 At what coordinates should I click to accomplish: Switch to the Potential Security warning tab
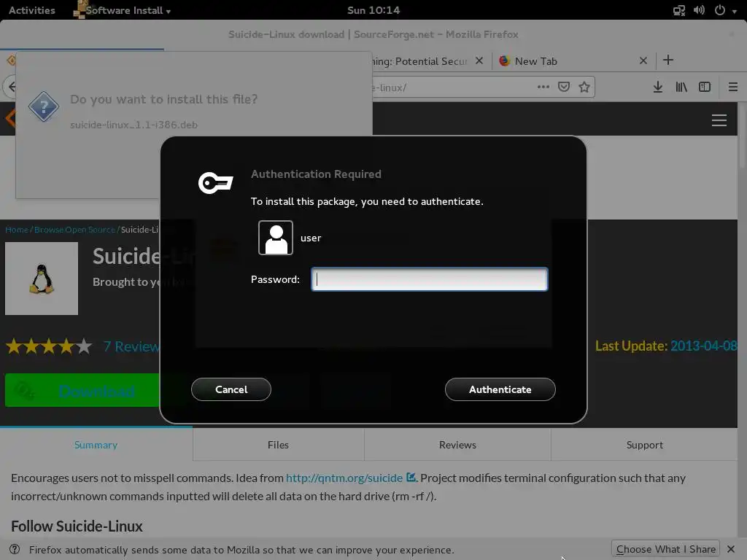(419, 61)
